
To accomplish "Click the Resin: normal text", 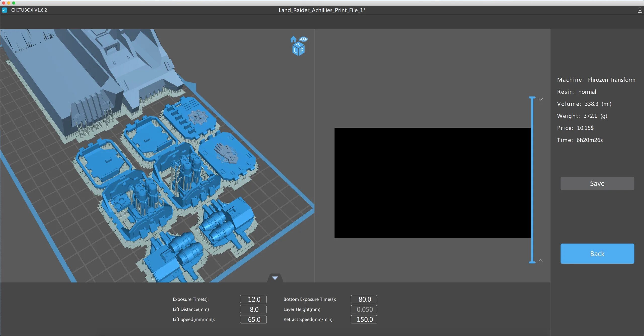I will pyautogui.click(x=577, y=92).
